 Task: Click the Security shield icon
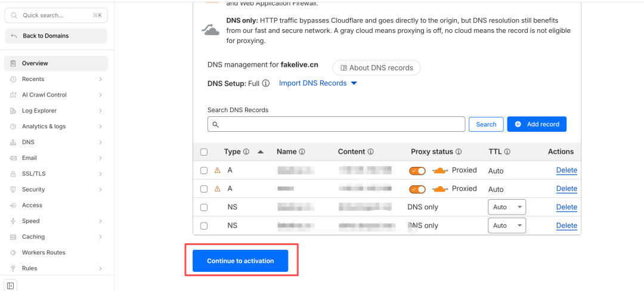coord(13,190)
